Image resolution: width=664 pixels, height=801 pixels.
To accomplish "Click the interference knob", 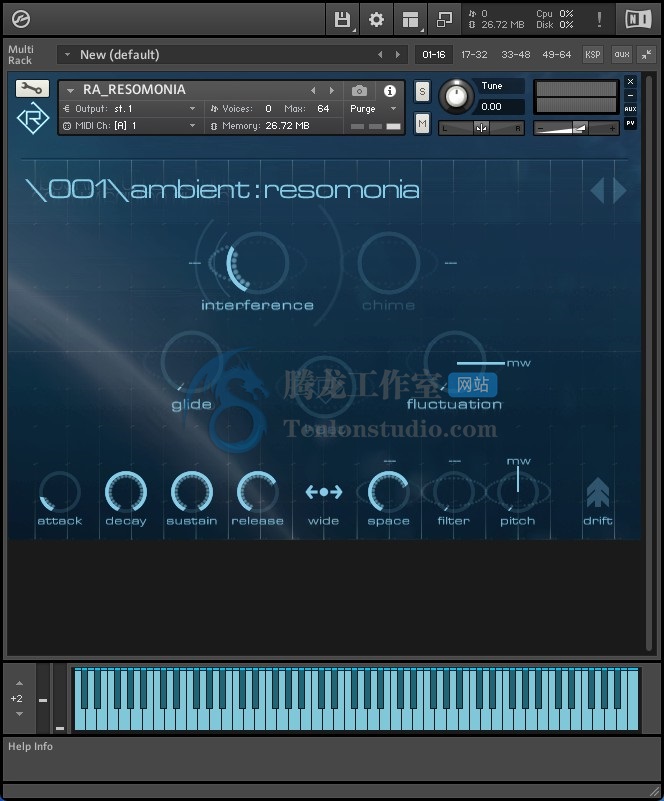I will click(x=257, y=263).
